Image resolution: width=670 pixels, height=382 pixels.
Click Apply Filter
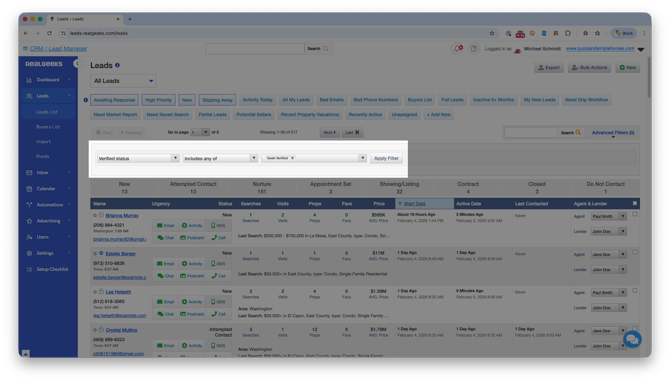[386, 159]
